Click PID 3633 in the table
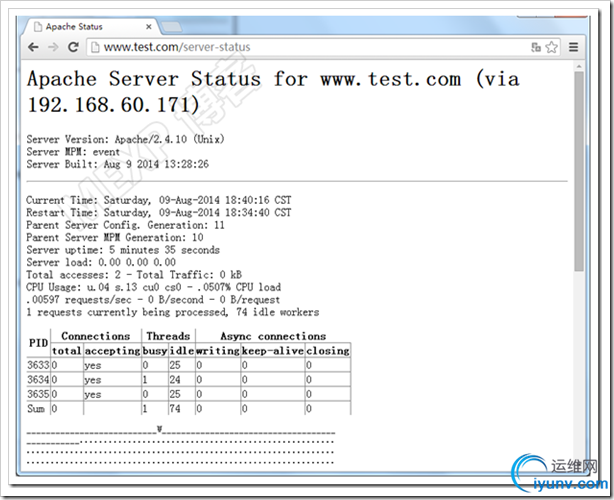614x500 pixels. point(38,365)
